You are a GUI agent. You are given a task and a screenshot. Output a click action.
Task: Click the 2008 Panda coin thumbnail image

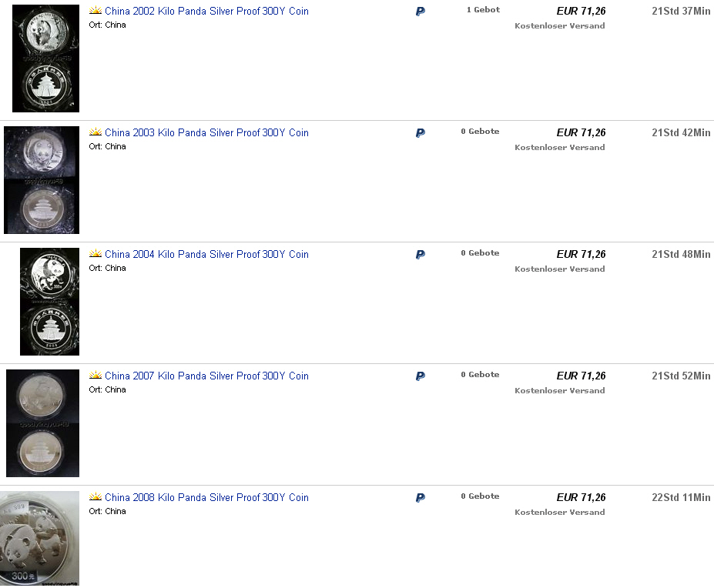click(39, 539)
